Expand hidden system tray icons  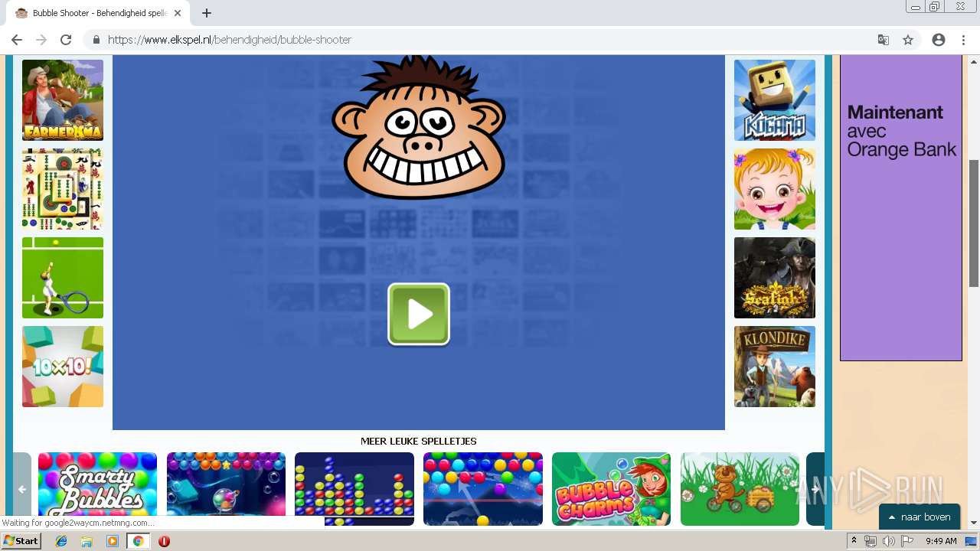tap(854, 541)
